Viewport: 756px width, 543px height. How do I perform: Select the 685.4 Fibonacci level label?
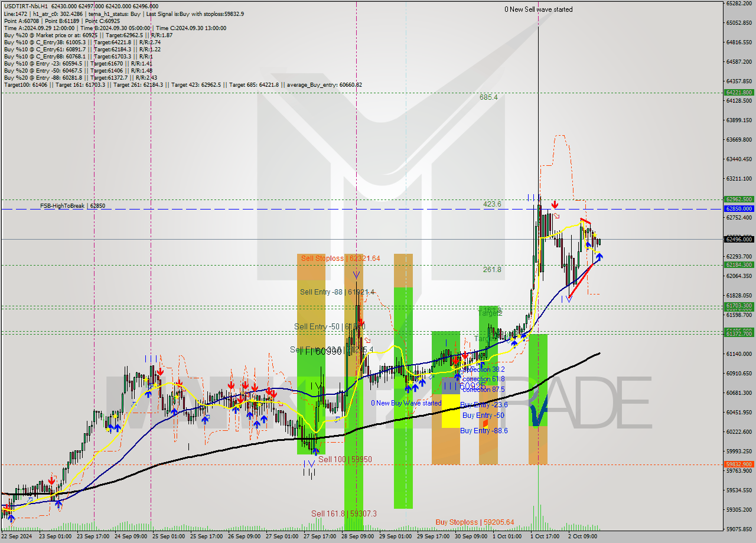[488, 97]
